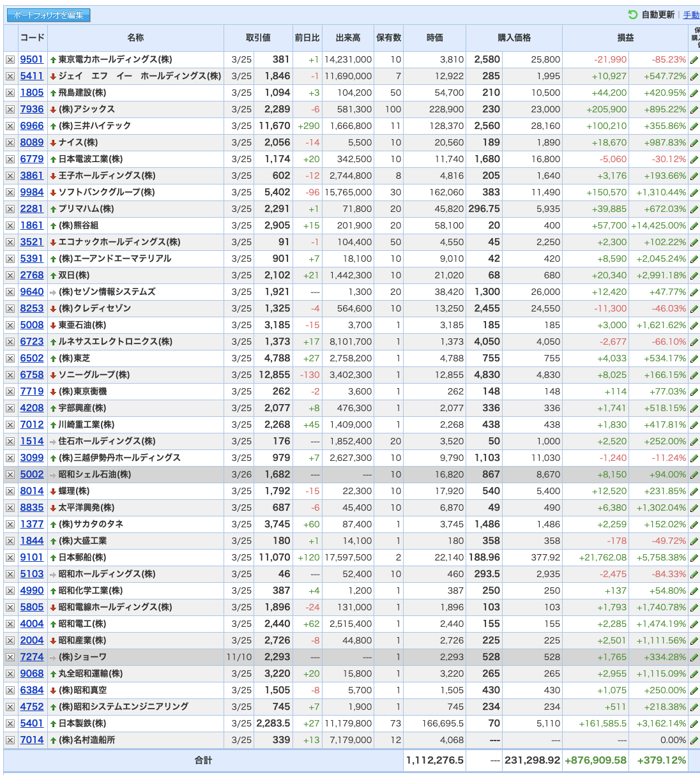The width and height of the screenshot is (700, 775).
Task: Click the date 11/10 in ショーワ row
Action: click(x=239, y=657)
